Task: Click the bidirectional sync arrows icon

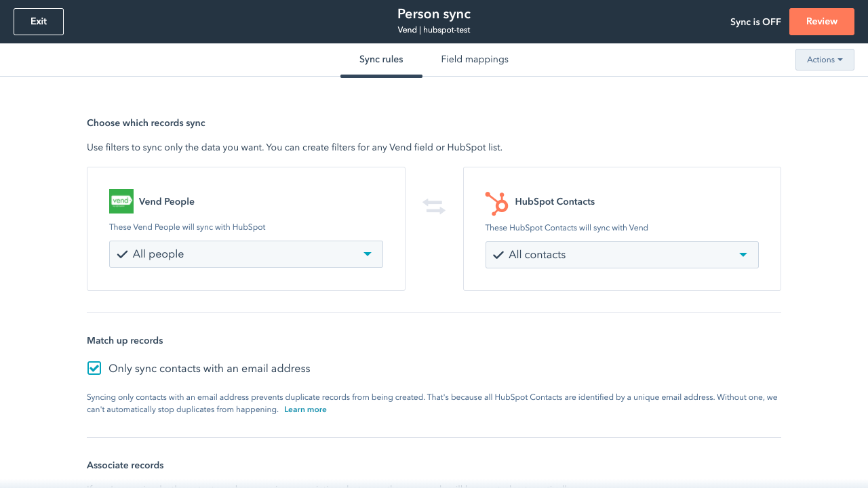Action: click(434, 205)
